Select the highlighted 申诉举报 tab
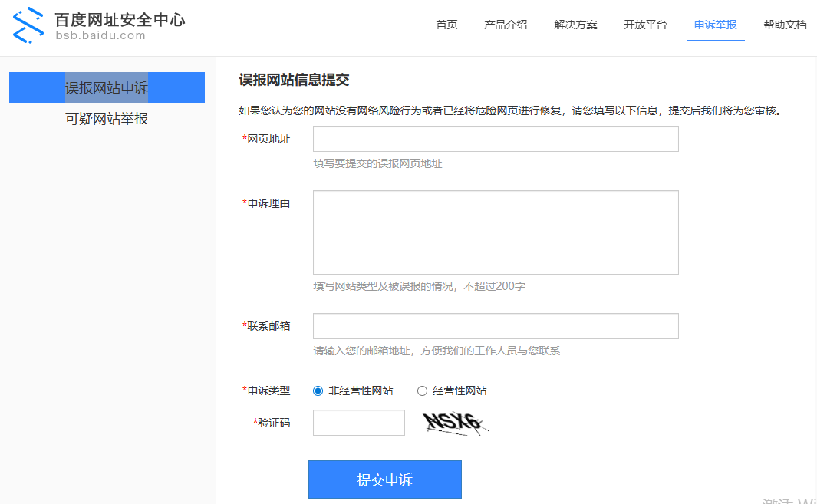 click(715, 25)
